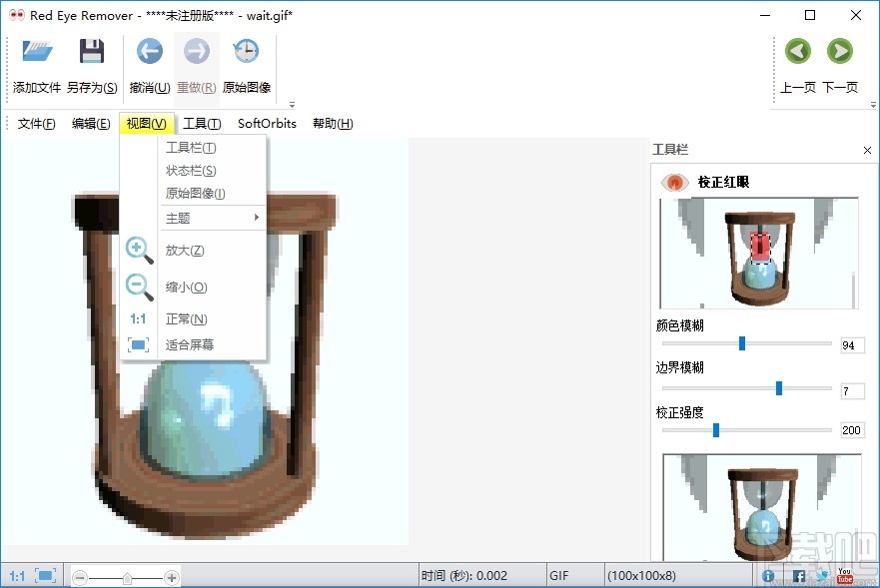Open the 帮助(H) menu
Screen dimensions: 880x588
pyautogui.click(x=333, y=123)
